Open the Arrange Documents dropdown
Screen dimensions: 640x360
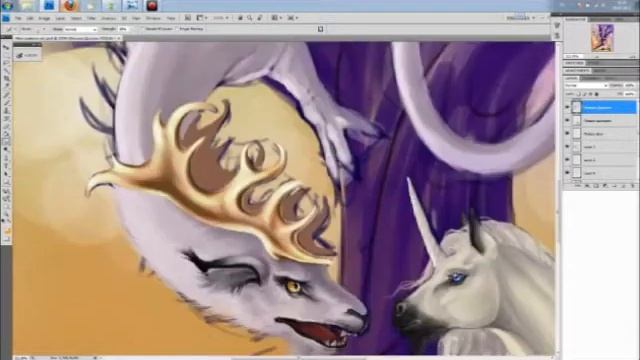(x=277, y=18)
